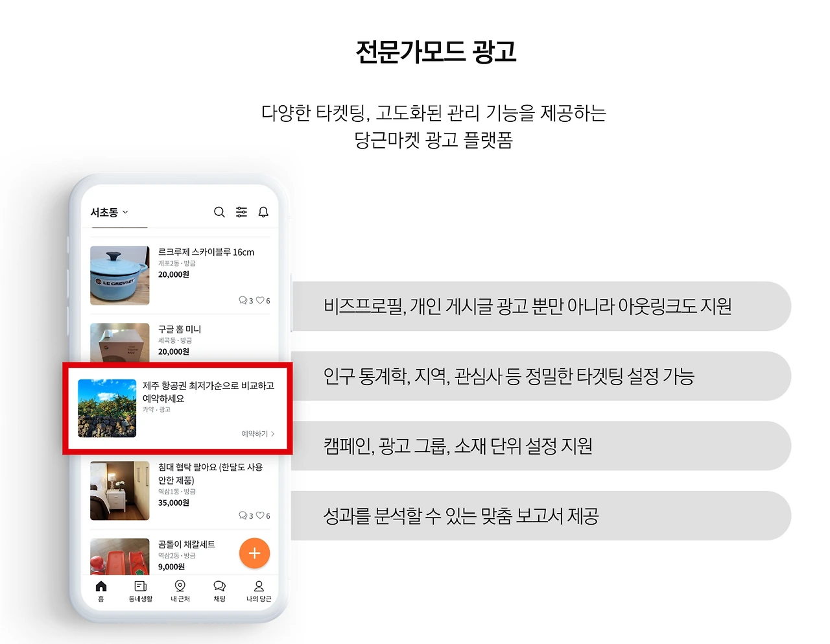Viewport: 830px width, 644px height.
Task: Click the 구글 홈 미니 product image
Action: point(119,344)
